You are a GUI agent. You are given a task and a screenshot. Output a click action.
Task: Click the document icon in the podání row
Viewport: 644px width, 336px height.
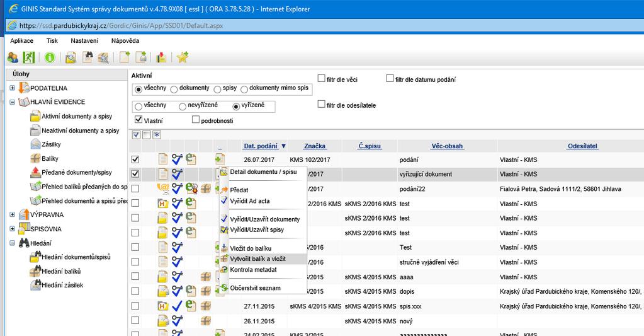click(163, 159)
